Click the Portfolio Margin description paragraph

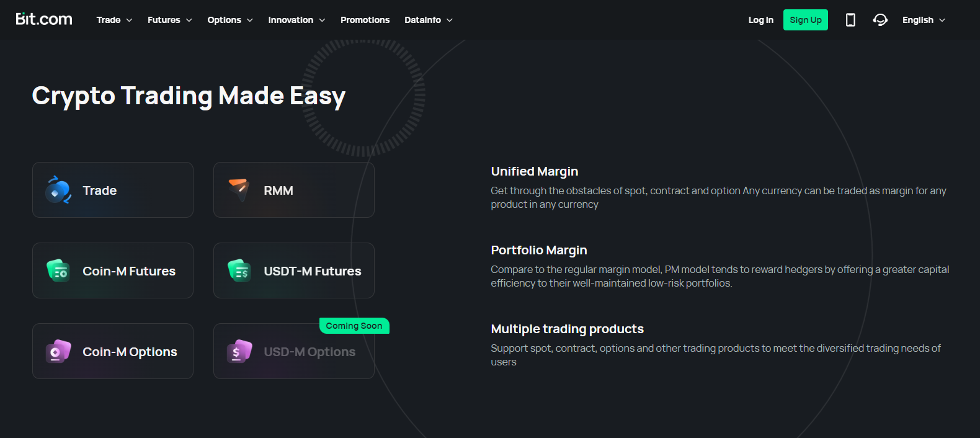click(719, 276)
